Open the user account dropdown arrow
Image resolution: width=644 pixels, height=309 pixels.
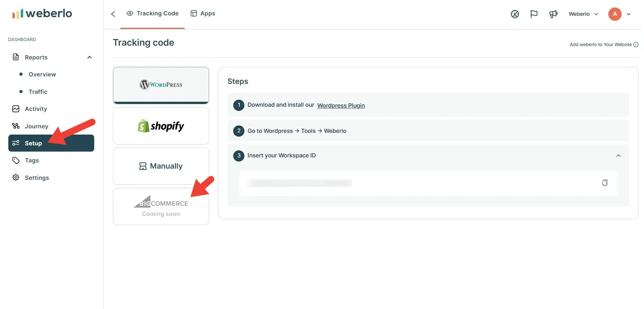(x=629, y=14)
